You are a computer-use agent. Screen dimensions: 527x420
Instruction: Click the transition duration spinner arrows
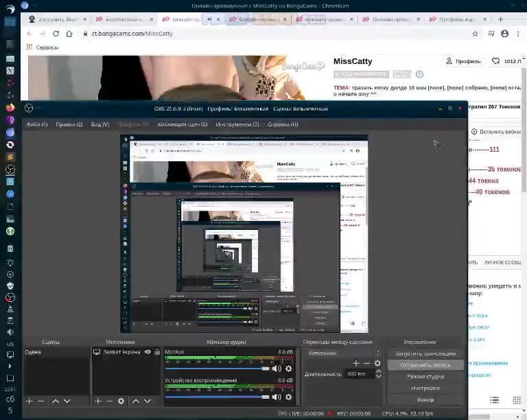(x=378, y=374)
